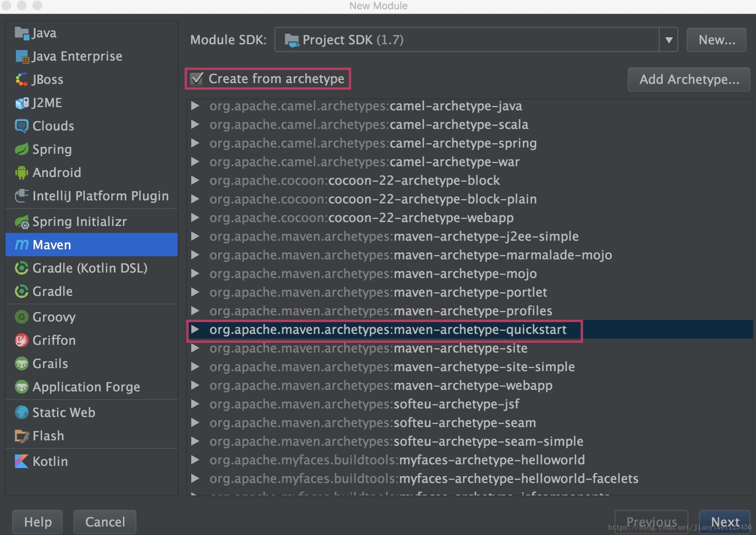The image size is (756, 535).
Task: Click the JBoss icon
Action: [22, 80]
